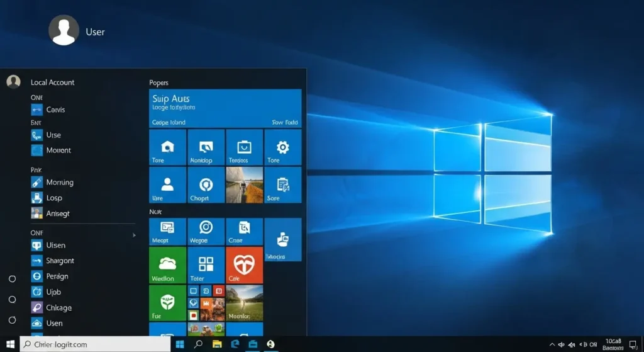644x352 pixels.
Task: Select the Morning app with pen icon
Action: coord(53,182)
